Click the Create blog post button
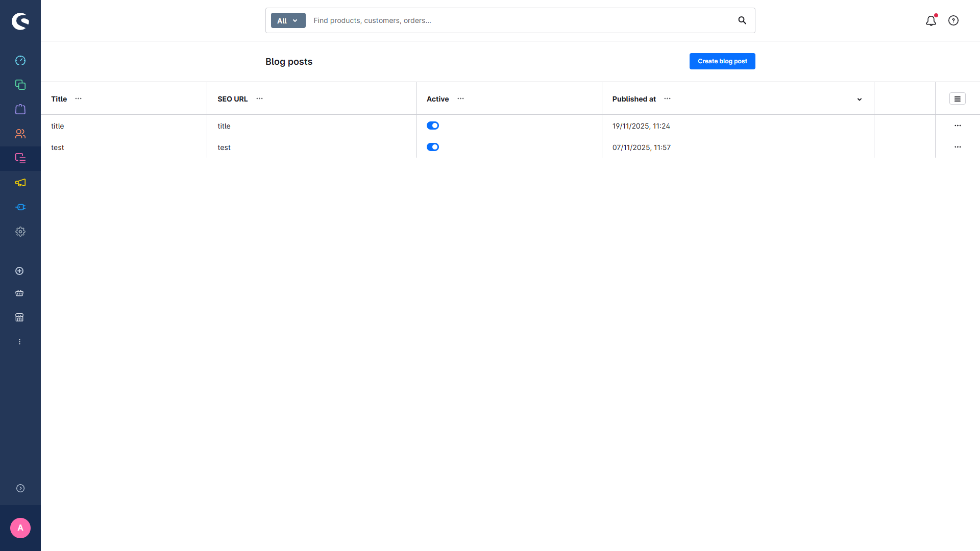The height and width of the screenshot is (551, 980). pos(722,61)
